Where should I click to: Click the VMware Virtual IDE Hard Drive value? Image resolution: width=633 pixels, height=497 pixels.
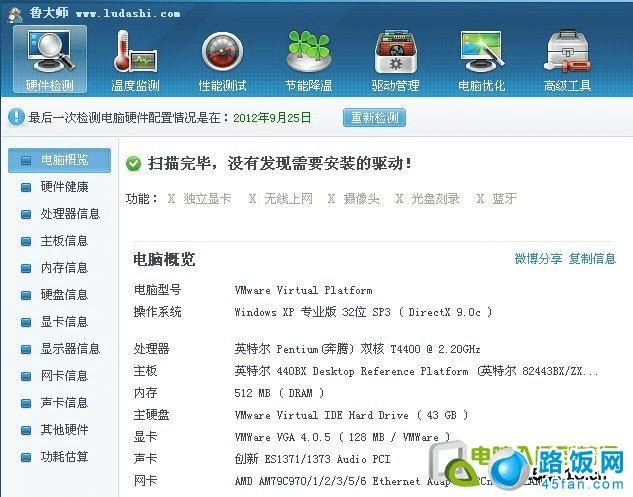point(351,415)
